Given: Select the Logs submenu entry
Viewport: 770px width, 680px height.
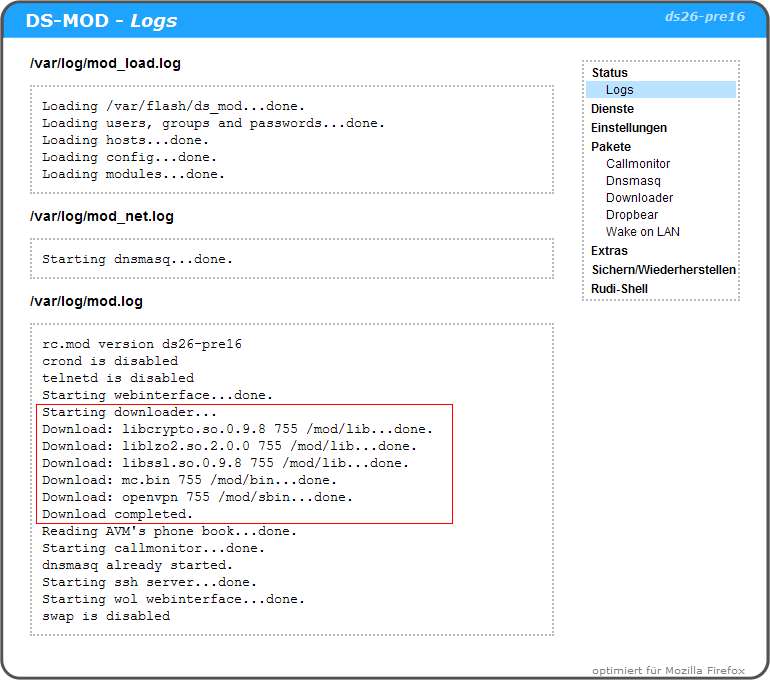Looking at the screenshot, I should point(619,90).
